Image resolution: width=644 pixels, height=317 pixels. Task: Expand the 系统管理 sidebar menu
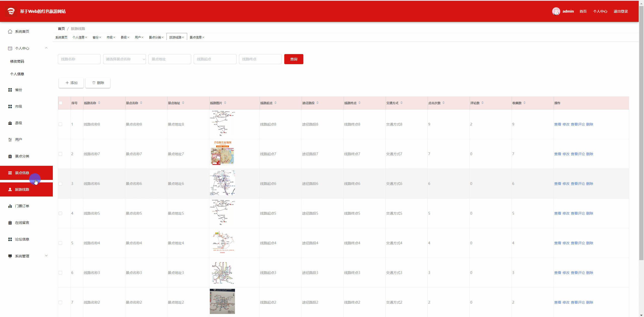tap(46, 256)
